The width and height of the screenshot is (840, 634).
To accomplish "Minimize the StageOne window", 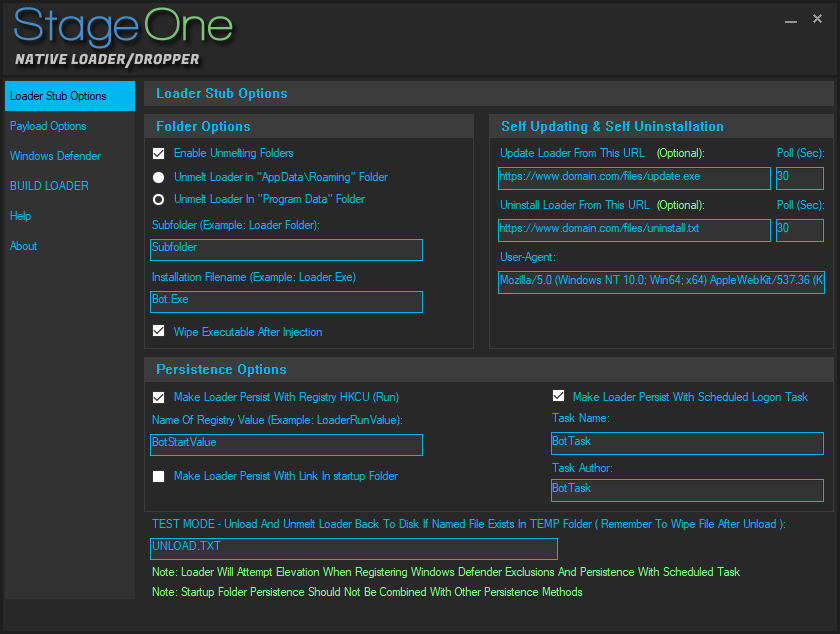I will [x=791, y=20].
